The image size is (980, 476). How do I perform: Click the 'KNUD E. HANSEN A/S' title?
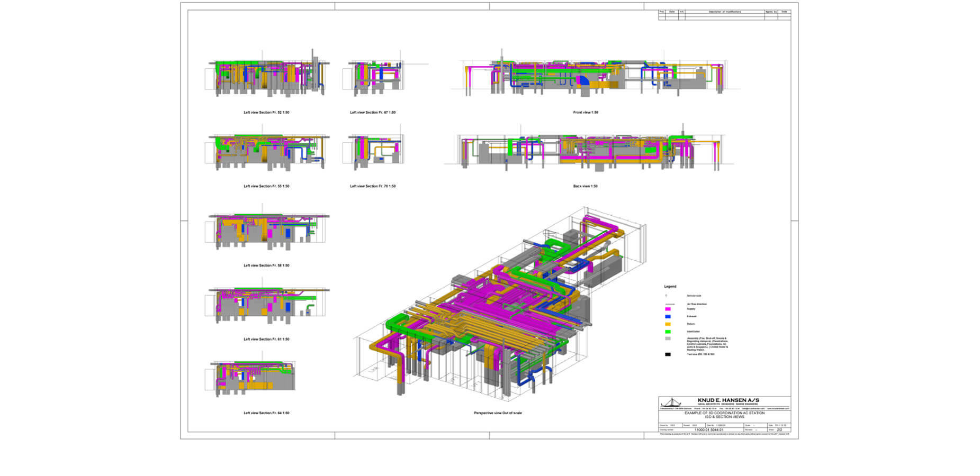tap(728, 400)
